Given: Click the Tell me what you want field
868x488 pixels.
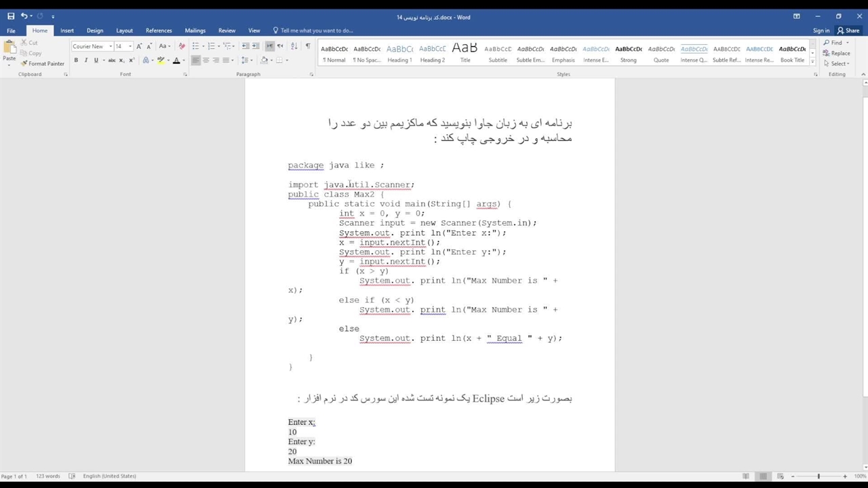Looking at the screenshot, I should point(316,30).
